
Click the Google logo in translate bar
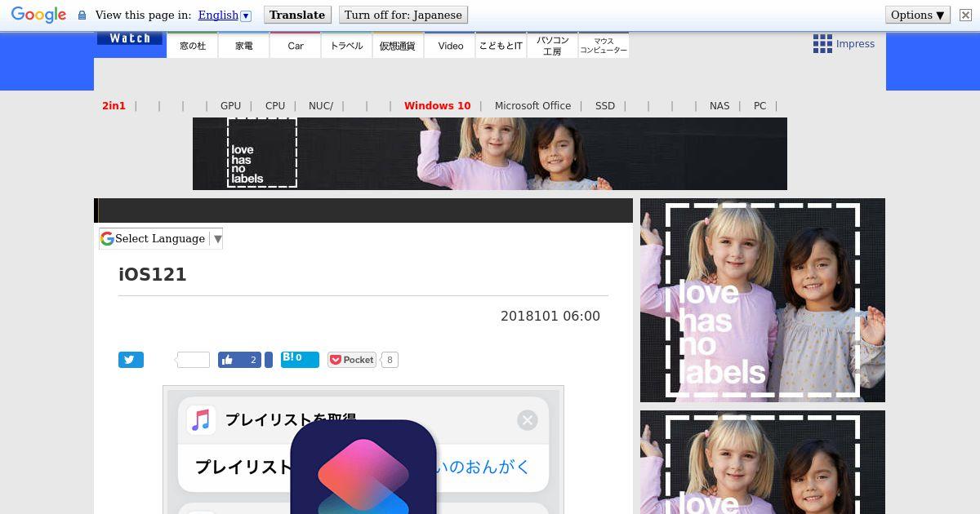pos(38,15)
